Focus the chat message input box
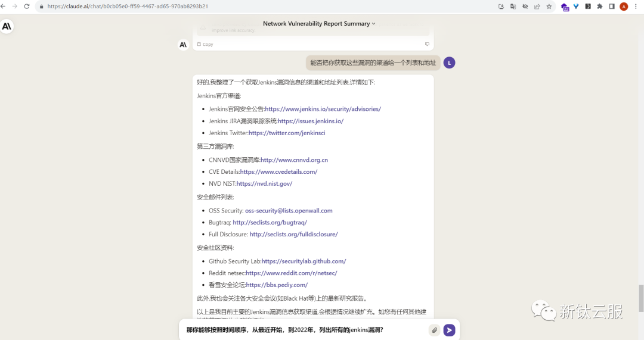Screen dimensions: 644x340 point(305,330)
